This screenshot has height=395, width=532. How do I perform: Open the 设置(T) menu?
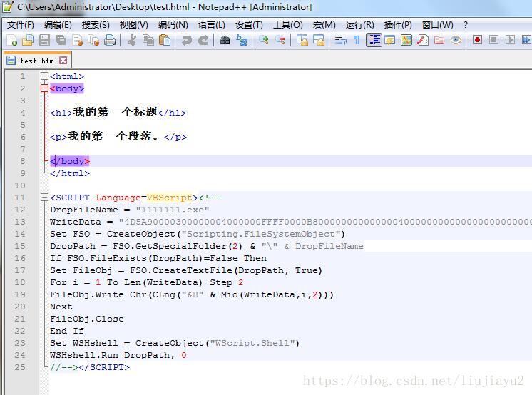(x=249, y=25)
